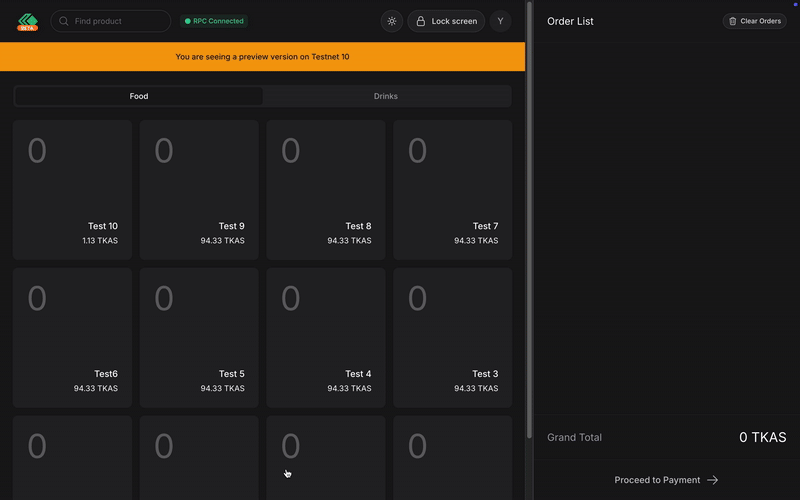This screenshot has width=800, height=500.
Task: Add Test6 product to order
Action: point(72,337)
